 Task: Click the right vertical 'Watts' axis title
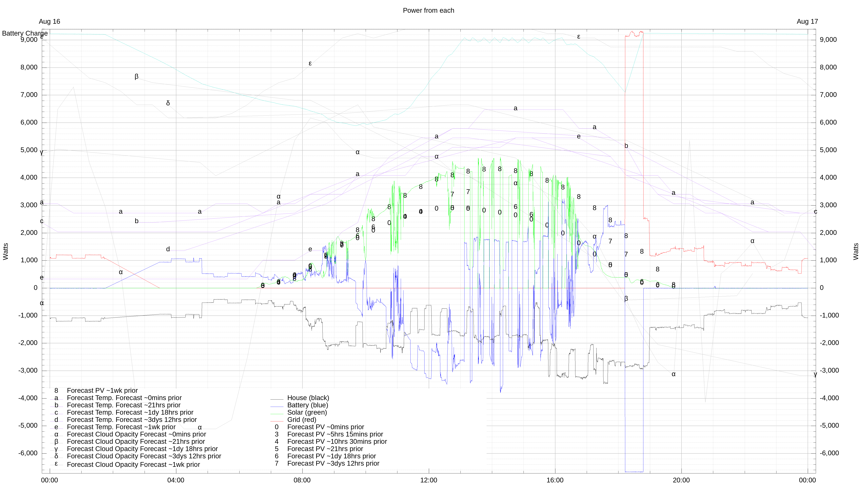pos(856,252)
